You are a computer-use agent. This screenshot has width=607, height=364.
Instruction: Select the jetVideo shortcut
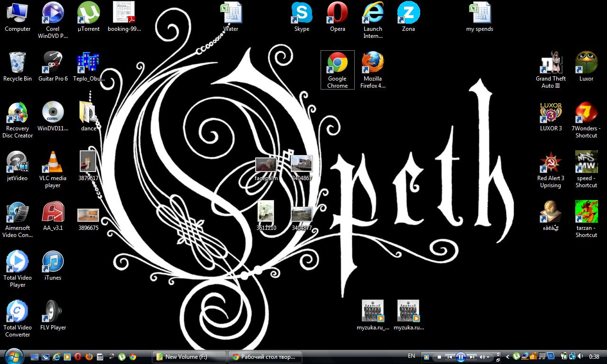point(18,166)
